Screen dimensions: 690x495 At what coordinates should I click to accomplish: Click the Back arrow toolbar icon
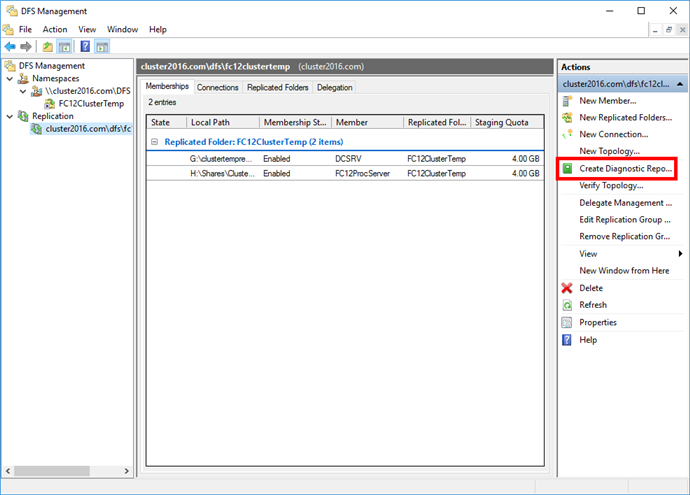(x=10, y=46)
